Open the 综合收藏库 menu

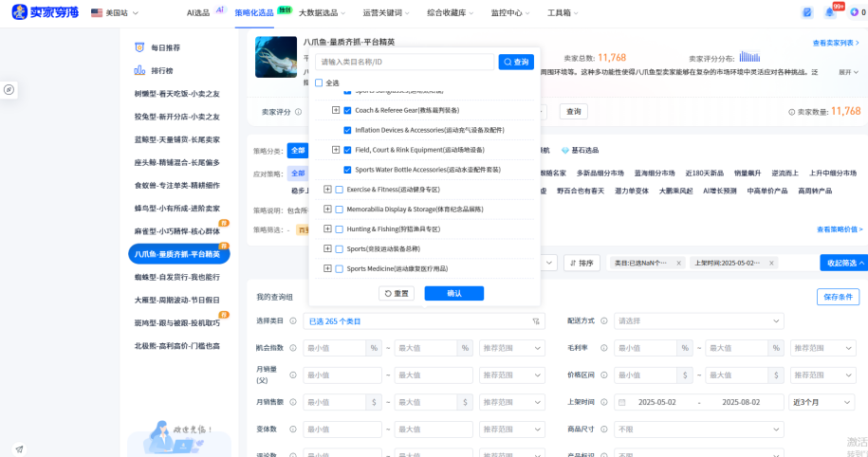click(450, 12)
